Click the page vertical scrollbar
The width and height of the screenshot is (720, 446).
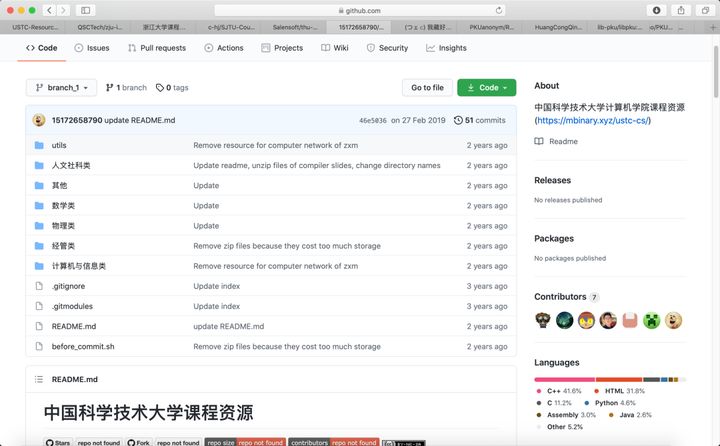(716, 72)
